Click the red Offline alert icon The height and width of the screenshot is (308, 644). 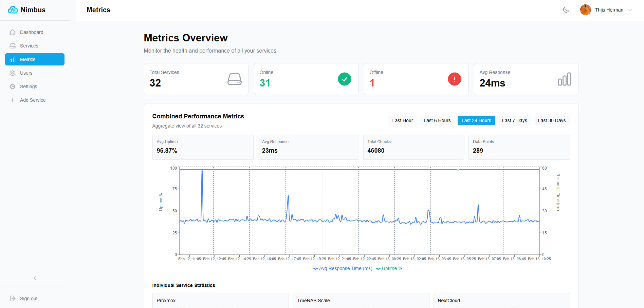(455, 79)
